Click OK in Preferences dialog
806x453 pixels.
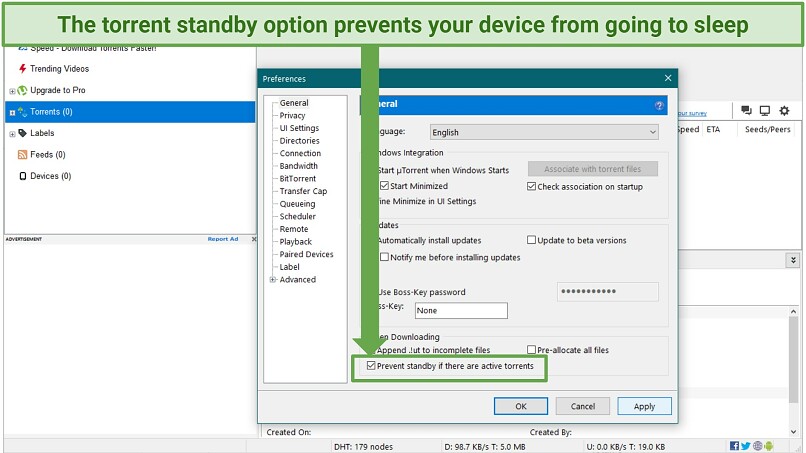(521, 406)
